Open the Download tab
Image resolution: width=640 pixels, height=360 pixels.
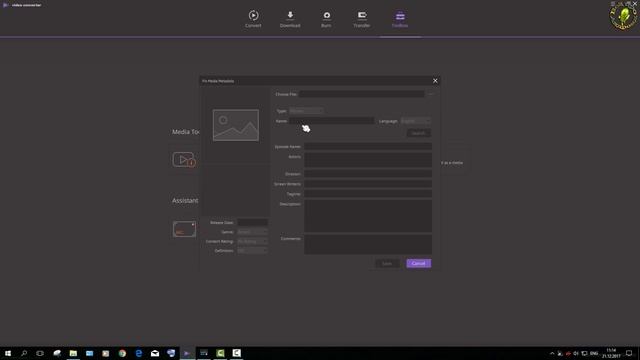coord(290,19)
